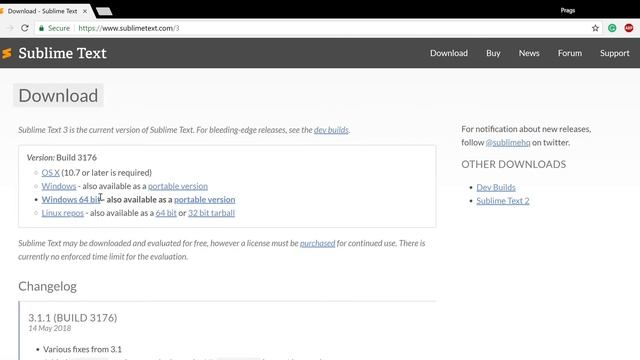Click the 3.1.1 (BUILD 3176) heading

point(73,318)
